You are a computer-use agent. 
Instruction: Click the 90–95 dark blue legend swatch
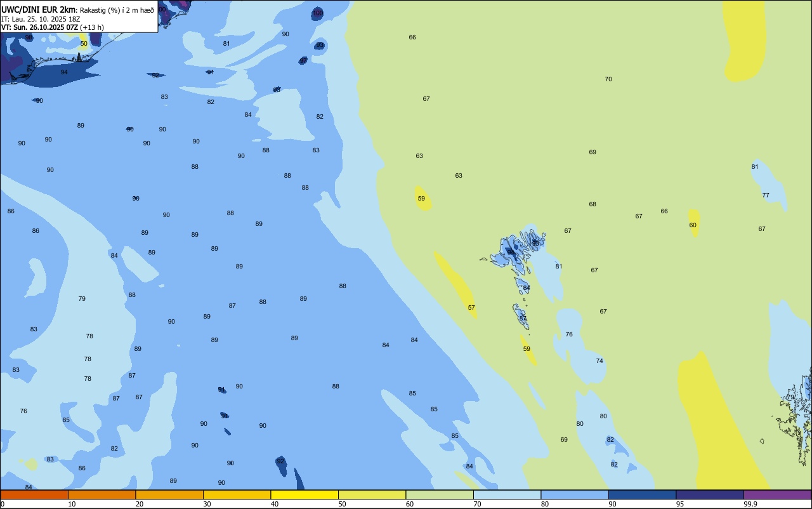pyautogui.click(x=642, y=494)
